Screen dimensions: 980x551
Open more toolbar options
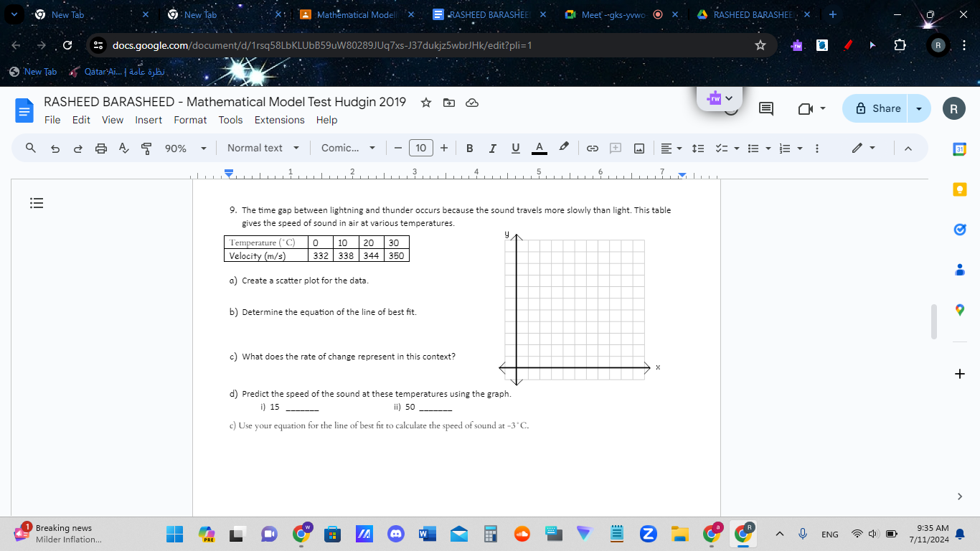click(x=816, y=148)
